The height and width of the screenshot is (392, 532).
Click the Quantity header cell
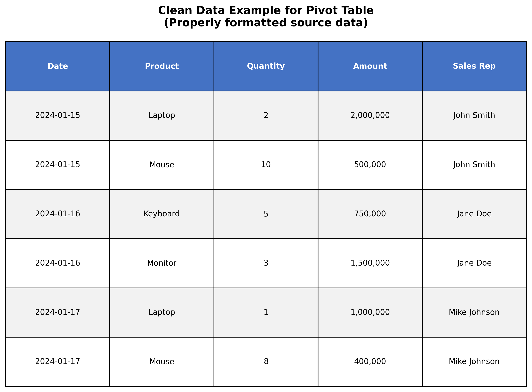pos(266,66)
